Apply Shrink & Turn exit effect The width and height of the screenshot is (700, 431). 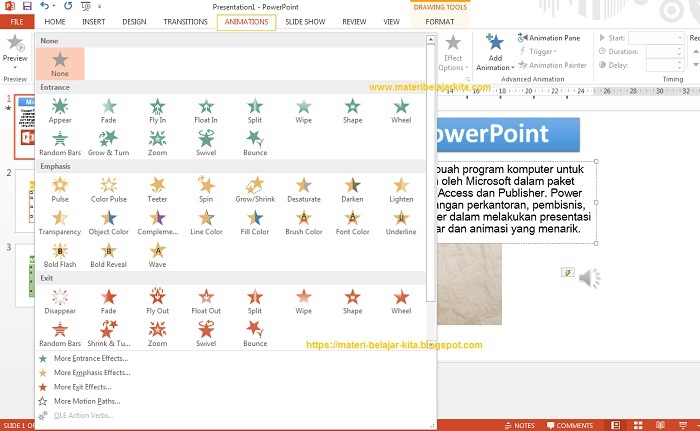pos(108,335)
